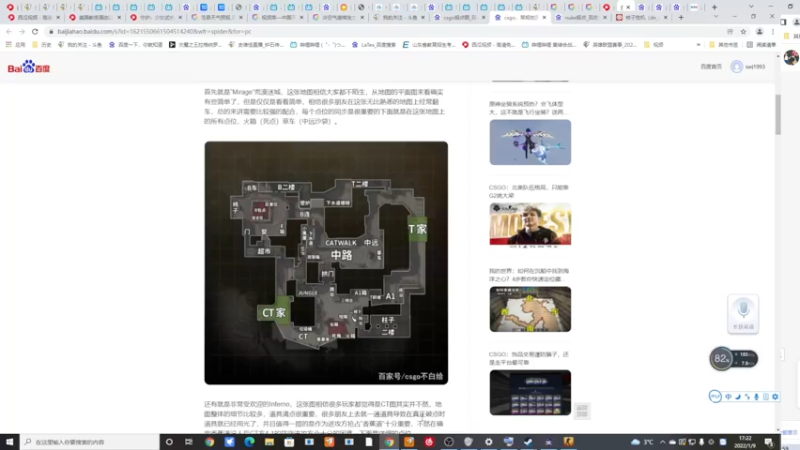The image size is (800, 450).
Task: Switch to the 核子危机 de_ tab
Action: [639, 17]
